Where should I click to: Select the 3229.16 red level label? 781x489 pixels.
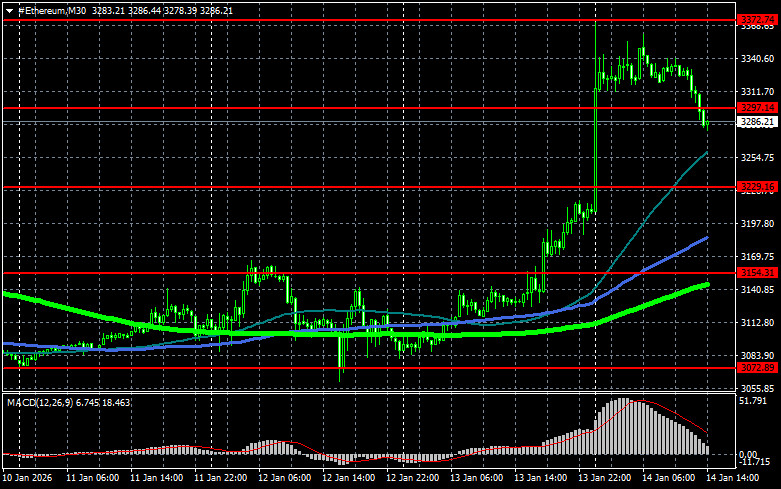tap(757, 187)
